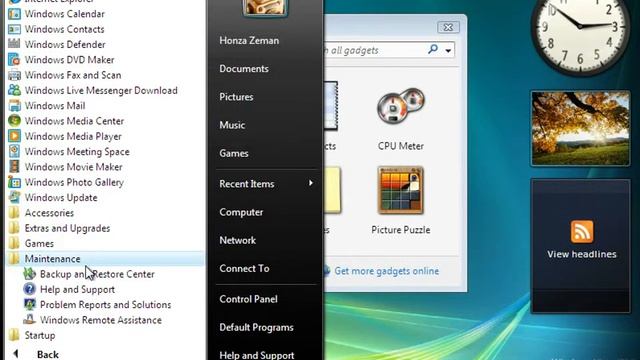Select the CPU Meter gadget icon
Image resolution: width=640 pixels, height=360 pixels.
401,106
